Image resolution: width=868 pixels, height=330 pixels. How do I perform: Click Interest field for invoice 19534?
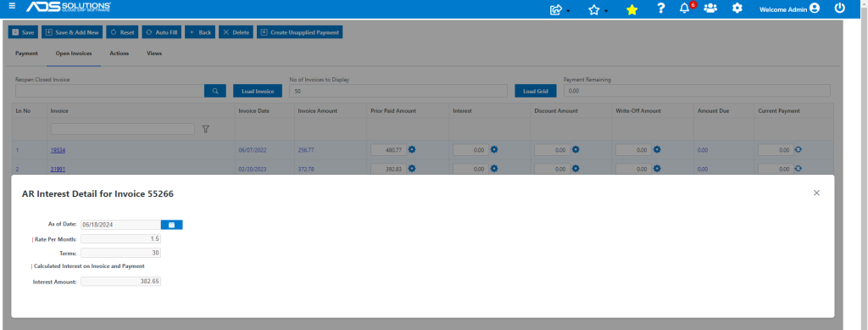point(471,149)
